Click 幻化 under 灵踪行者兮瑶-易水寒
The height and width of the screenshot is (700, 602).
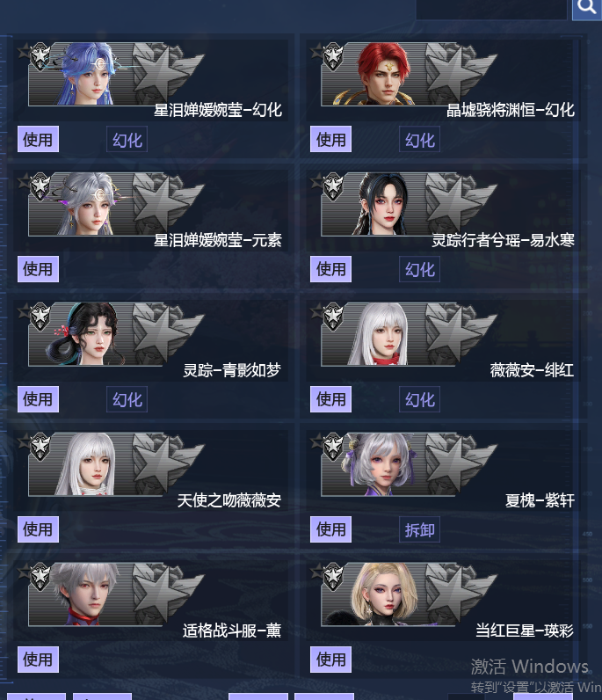pyautogui.click(x=419, y=269)
